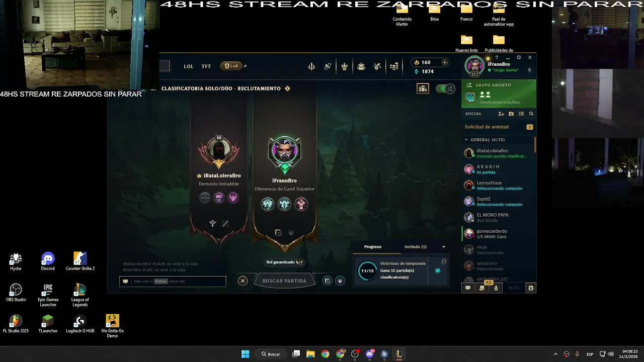Select primary role icon beside Buscar Partida

click(x=327, y=281)
